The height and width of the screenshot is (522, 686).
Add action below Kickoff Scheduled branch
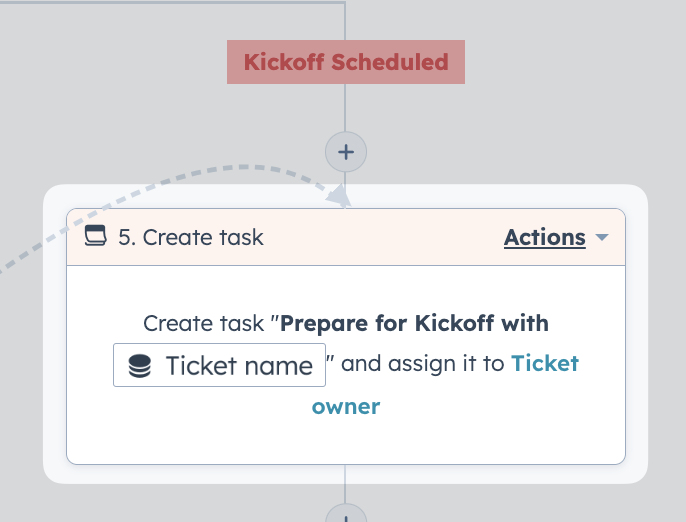pos(346,152)
